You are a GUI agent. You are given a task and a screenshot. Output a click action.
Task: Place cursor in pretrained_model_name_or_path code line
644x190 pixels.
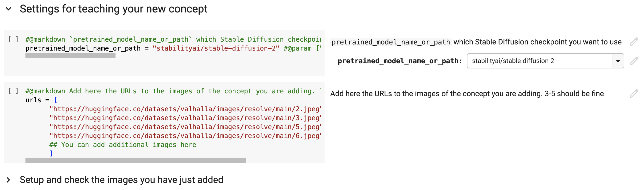click(x=173, y=48)
